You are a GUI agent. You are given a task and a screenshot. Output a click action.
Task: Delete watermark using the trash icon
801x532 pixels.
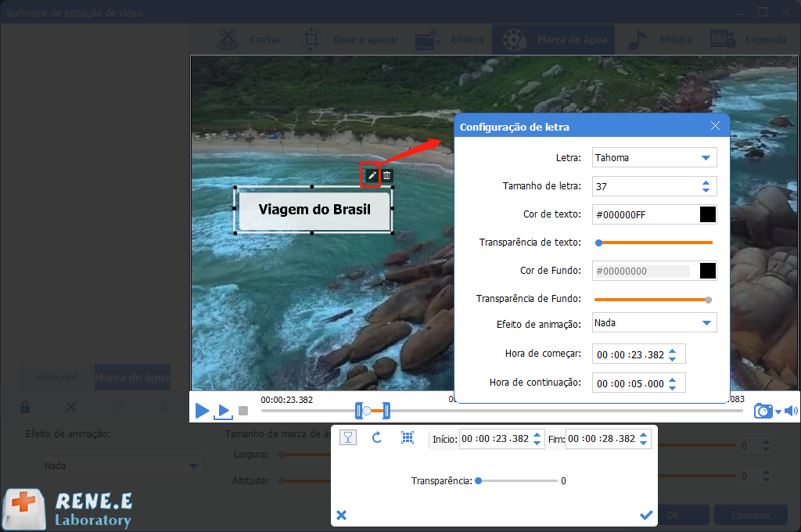386,176
